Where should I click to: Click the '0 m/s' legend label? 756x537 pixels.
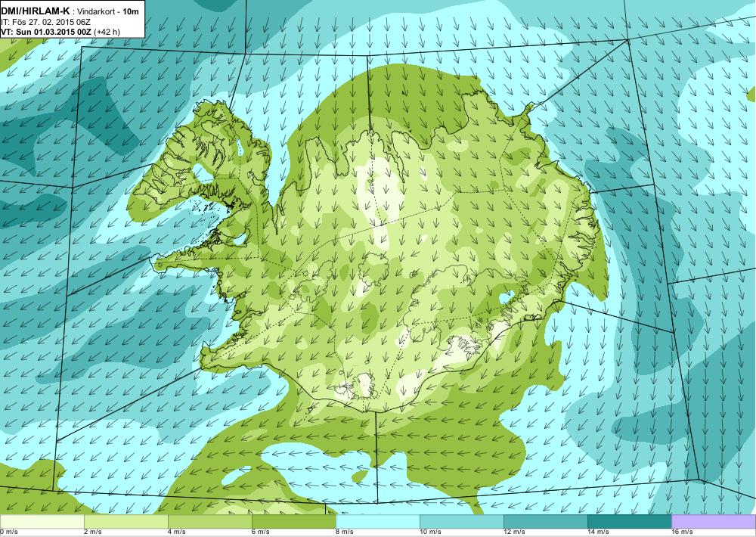click(x=8, y=532)
